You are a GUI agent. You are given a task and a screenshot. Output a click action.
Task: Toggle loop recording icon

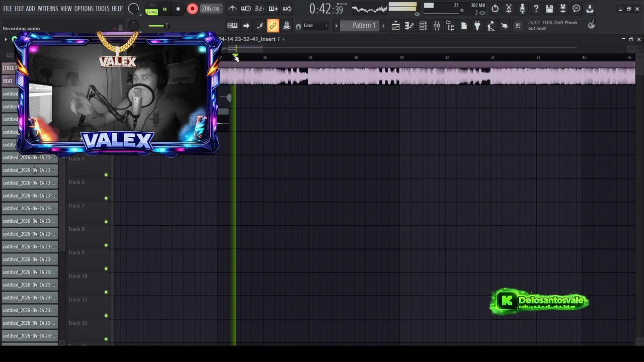tap(287, 9)
